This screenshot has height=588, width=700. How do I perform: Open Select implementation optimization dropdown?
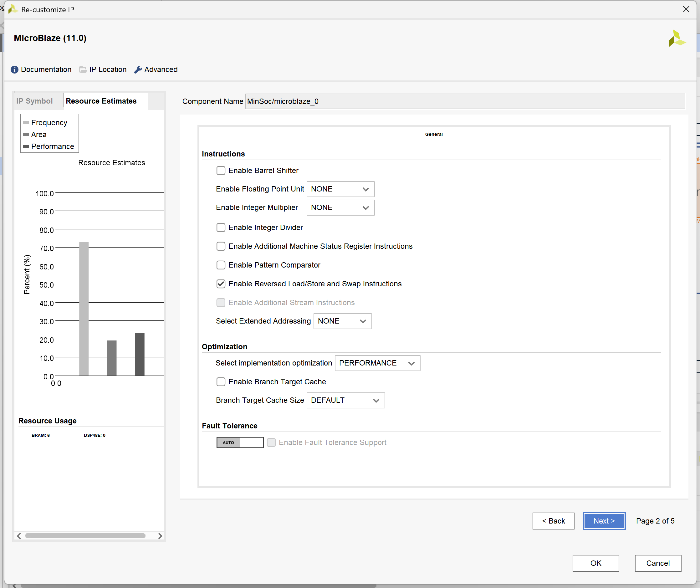(377, 363)
